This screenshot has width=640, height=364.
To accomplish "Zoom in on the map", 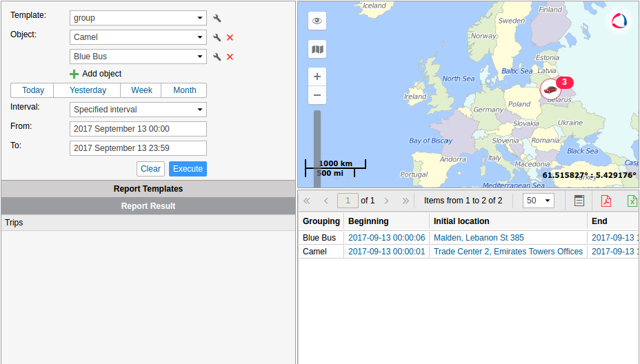I will point(317,77).
